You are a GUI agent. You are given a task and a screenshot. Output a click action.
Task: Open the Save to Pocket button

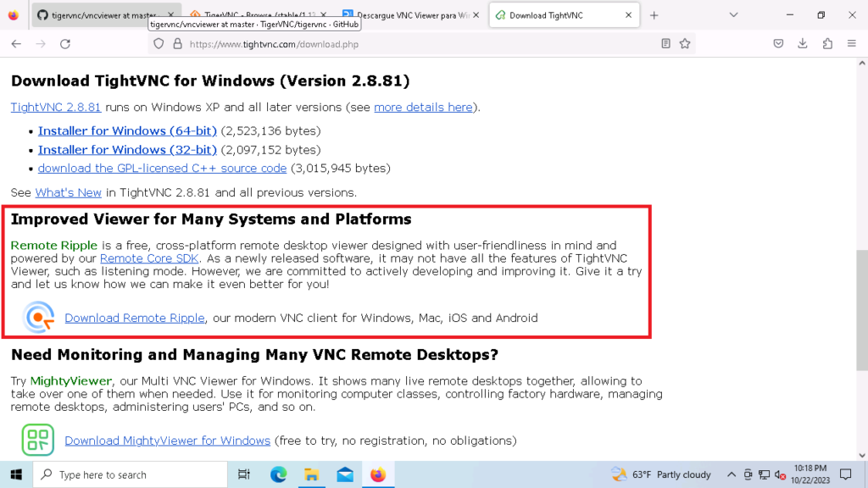pyautogui.click(x=778, y=44)
